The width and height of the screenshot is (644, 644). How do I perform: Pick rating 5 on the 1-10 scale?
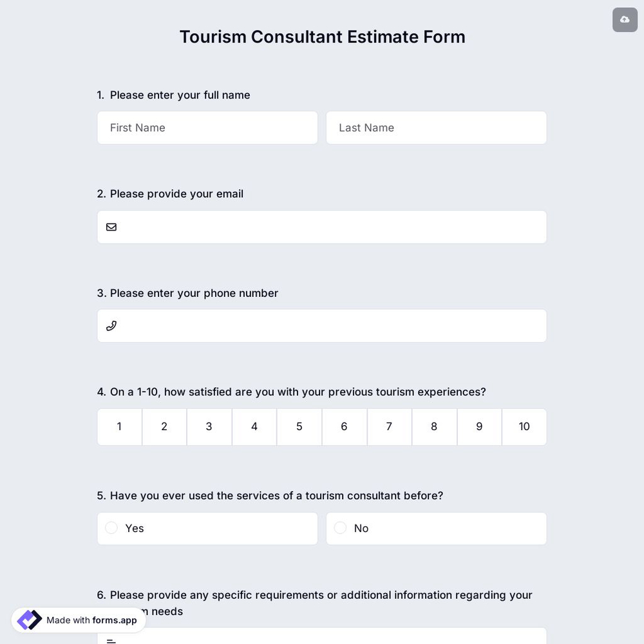tap(299, 426)
